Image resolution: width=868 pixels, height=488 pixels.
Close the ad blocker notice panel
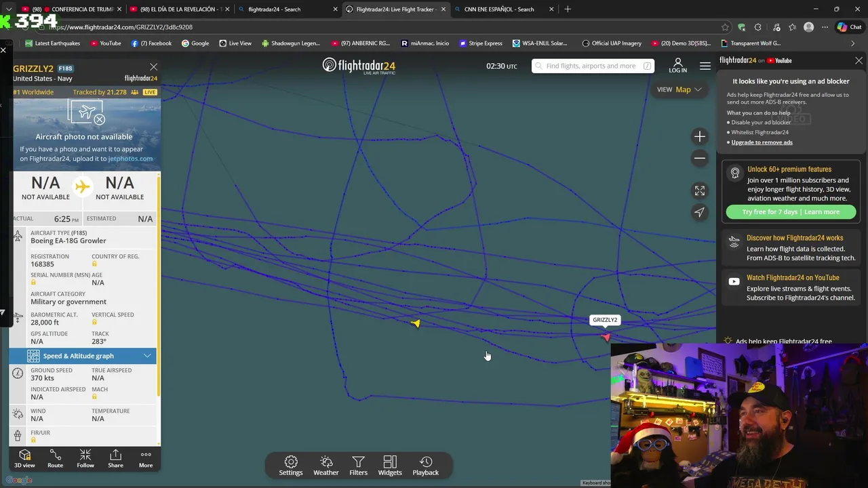click(859, 60)
